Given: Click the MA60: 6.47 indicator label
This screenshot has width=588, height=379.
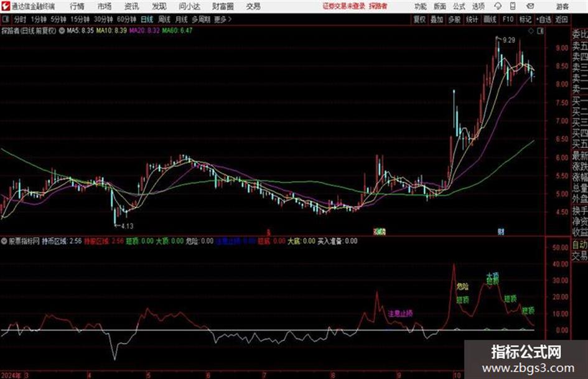Looking at the screenshot, I should click(177, 30).
